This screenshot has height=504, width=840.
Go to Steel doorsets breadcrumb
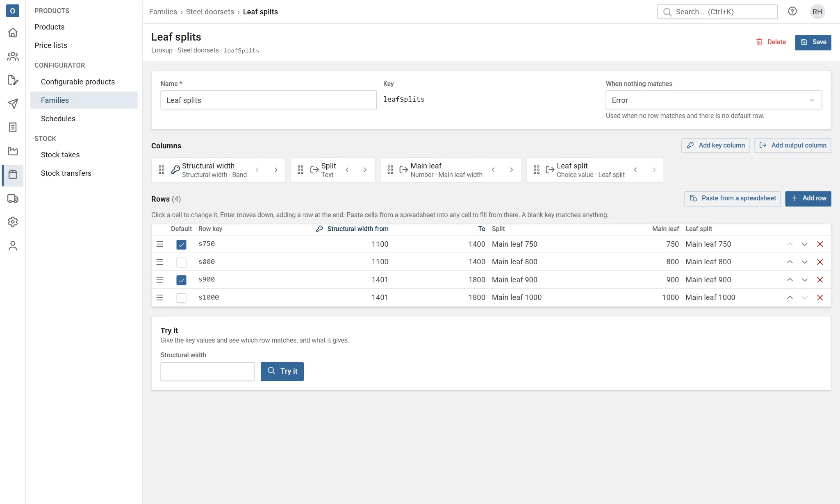(x=210, y=11)
